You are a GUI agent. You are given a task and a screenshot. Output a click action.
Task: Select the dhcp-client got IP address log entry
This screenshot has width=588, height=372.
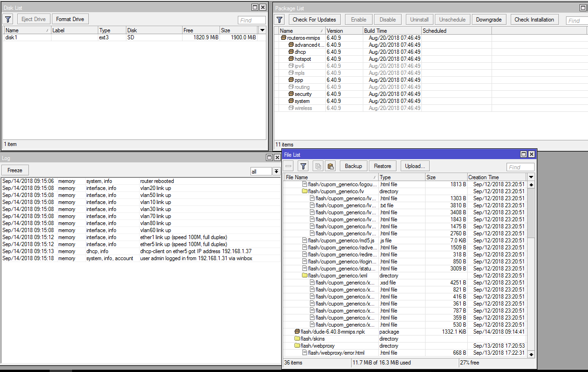tap(140, 251)
